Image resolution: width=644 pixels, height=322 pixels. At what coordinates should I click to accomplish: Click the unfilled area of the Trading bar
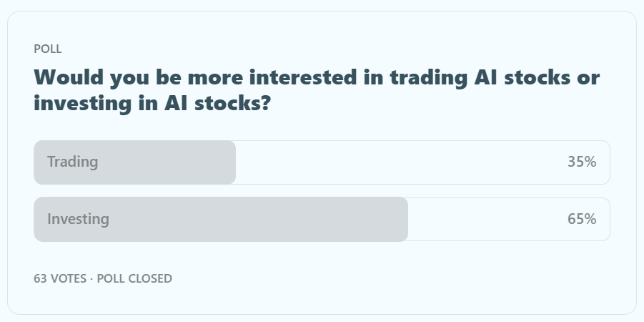tap(400, 162)
